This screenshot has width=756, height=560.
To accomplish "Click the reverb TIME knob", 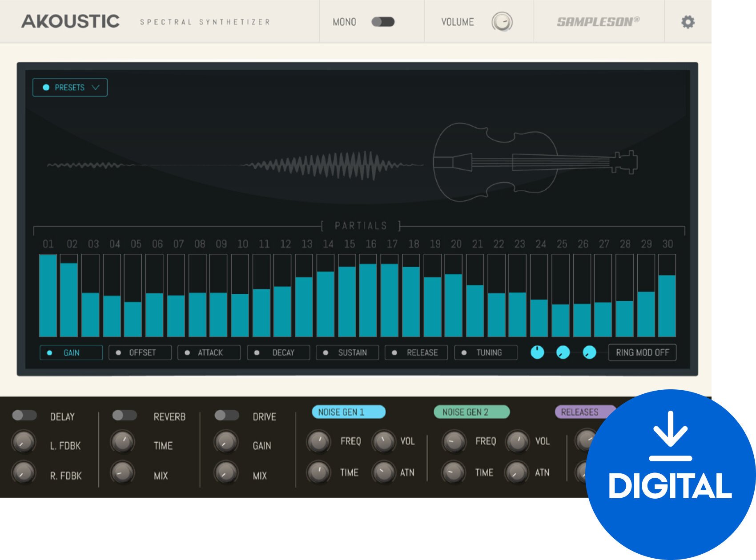I will tap(122, 442).
